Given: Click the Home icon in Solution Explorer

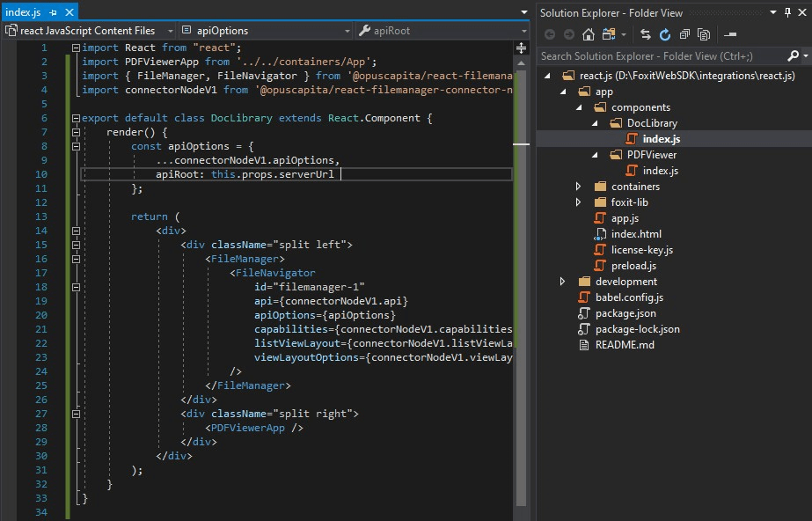Looking at the screenshot, I should 589,34.
